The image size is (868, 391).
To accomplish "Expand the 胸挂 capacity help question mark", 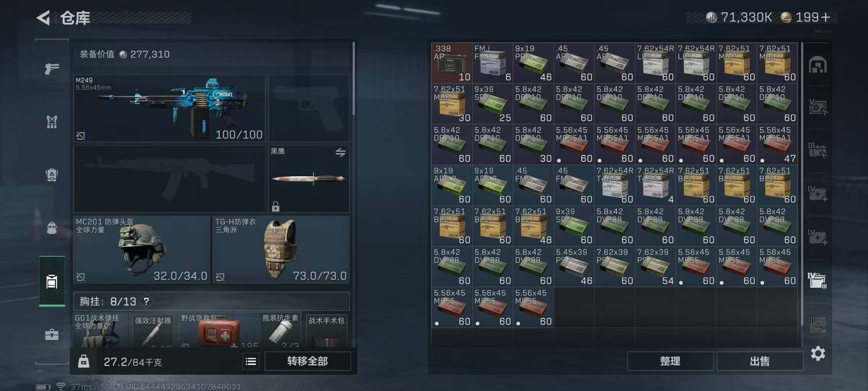I will 146,301.
